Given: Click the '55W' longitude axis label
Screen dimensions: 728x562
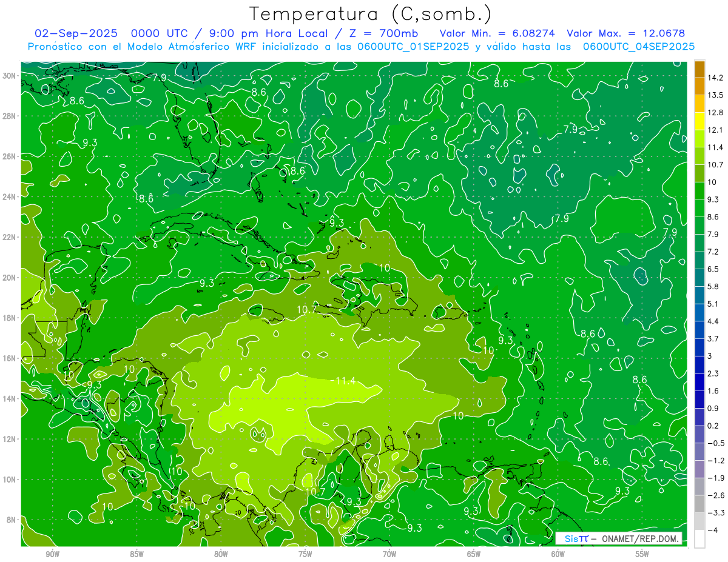Looking at the screenshot, I should coord(642,555).
